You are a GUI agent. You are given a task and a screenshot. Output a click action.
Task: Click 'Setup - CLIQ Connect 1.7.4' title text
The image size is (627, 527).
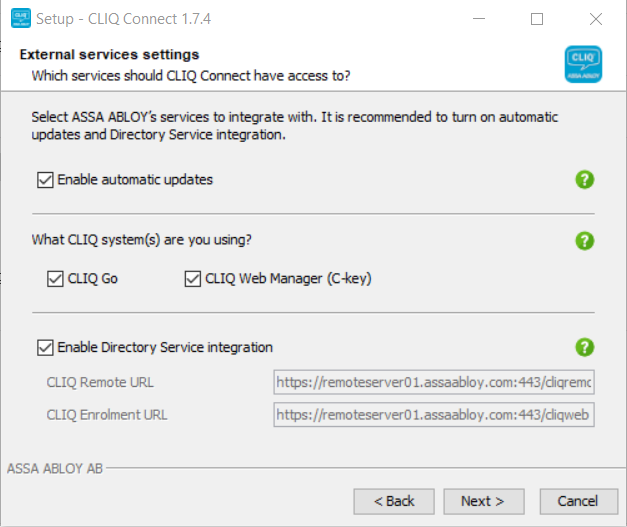pyautogui.click(x=123, y=19)
